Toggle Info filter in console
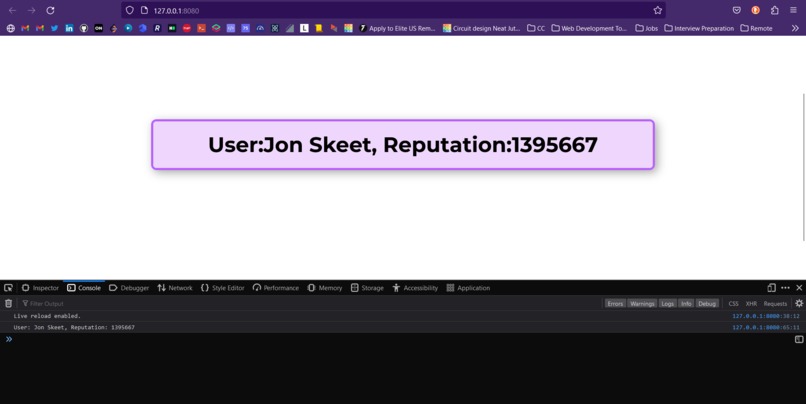The height and width of the screenshot is (404, 806). point(686,303)
